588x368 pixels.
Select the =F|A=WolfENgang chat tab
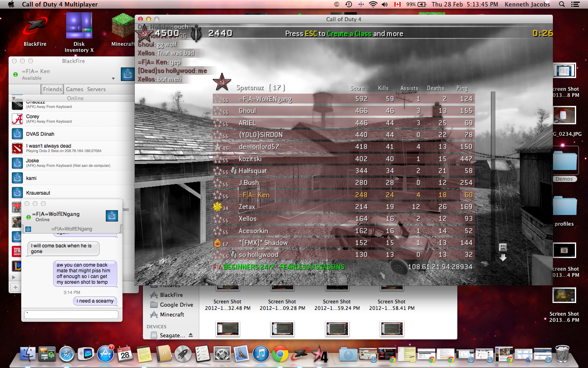(72, 229)
